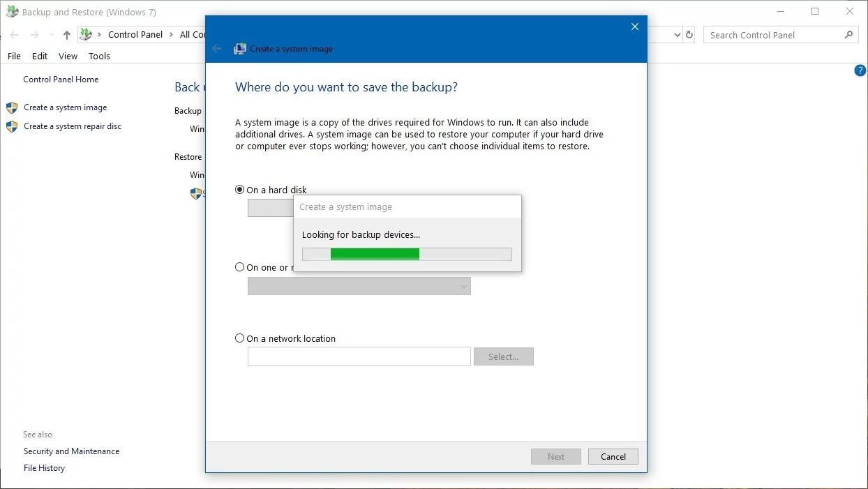Minimize the Backup and Restore window

coord(781,12)
